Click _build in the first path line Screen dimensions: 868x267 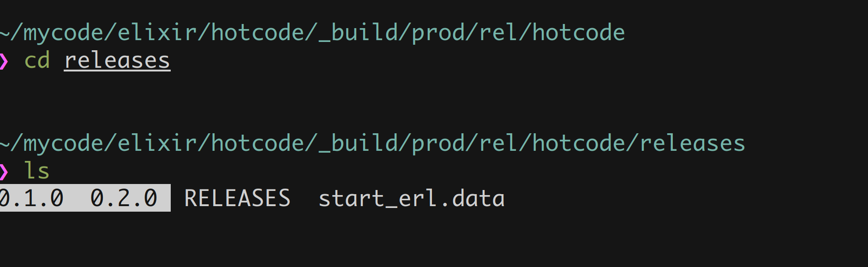[x=359, y=33]
